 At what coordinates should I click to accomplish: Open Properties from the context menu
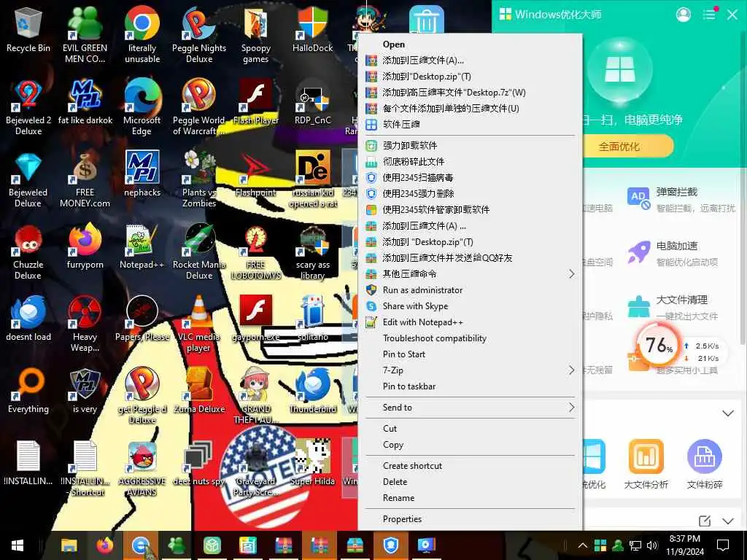(471, 519)
